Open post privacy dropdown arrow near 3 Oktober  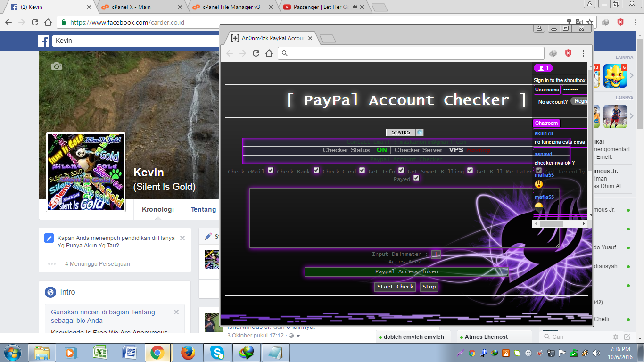click(x=298, y=336)
